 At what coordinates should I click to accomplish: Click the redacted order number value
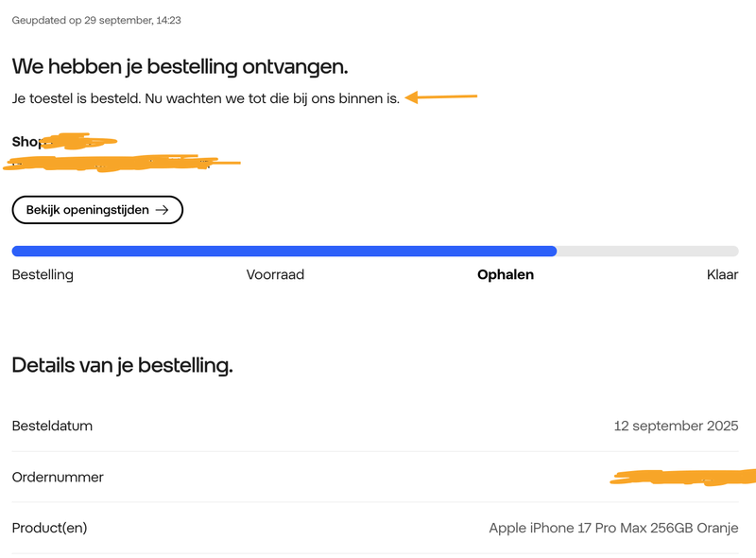pyautogui.click(x=682, y=476)
